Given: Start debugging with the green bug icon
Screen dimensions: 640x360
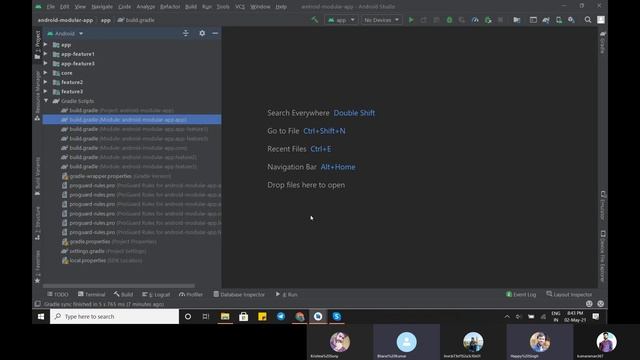Looking at the screenshot, I should (449, 20).
